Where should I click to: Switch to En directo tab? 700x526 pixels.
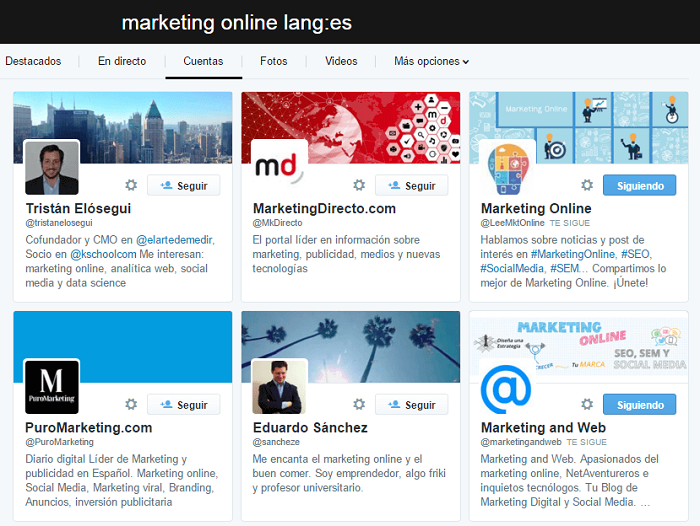click(x=122, y=61)
